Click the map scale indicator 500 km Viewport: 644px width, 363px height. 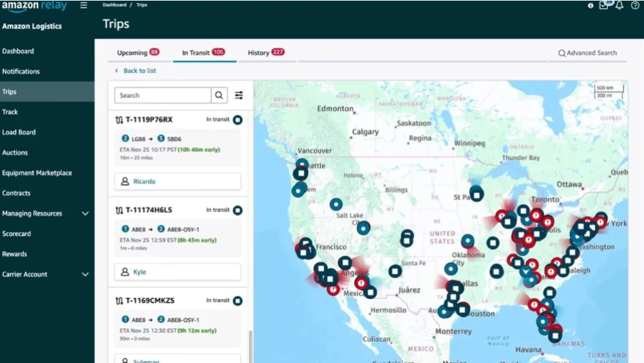609,88
